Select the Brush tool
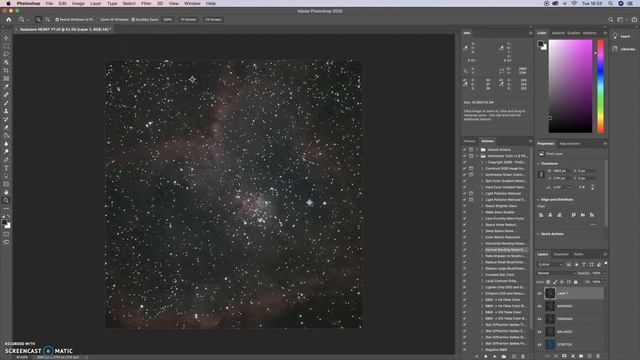Image resolution: width=640 pixels, height=360 pixels. point(6,103)
